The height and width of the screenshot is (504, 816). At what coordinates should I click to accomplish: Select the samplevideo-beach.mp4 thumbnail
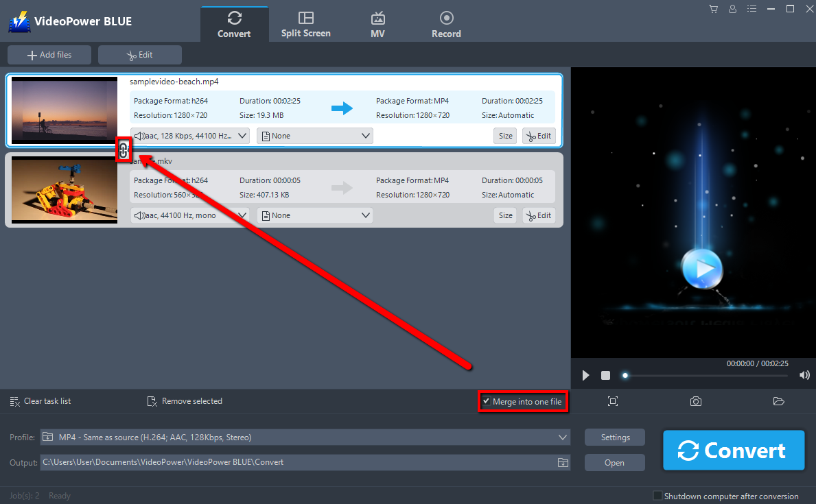[x=65, y=110]
